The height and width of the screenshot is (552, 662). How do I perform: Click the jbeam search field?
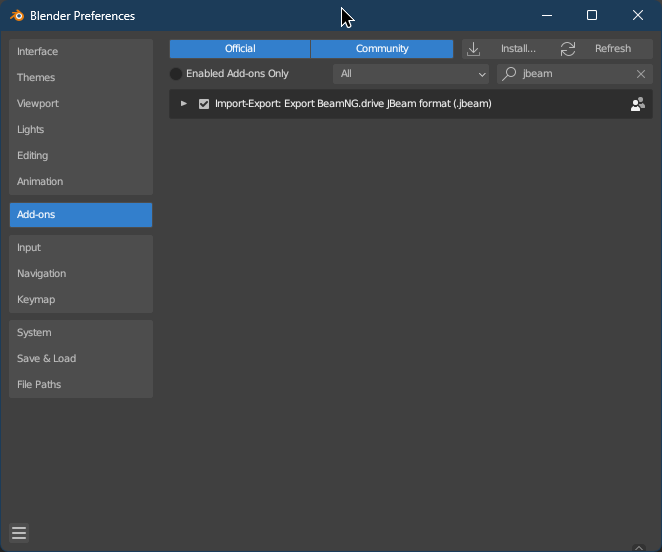[x=575, y=74]
